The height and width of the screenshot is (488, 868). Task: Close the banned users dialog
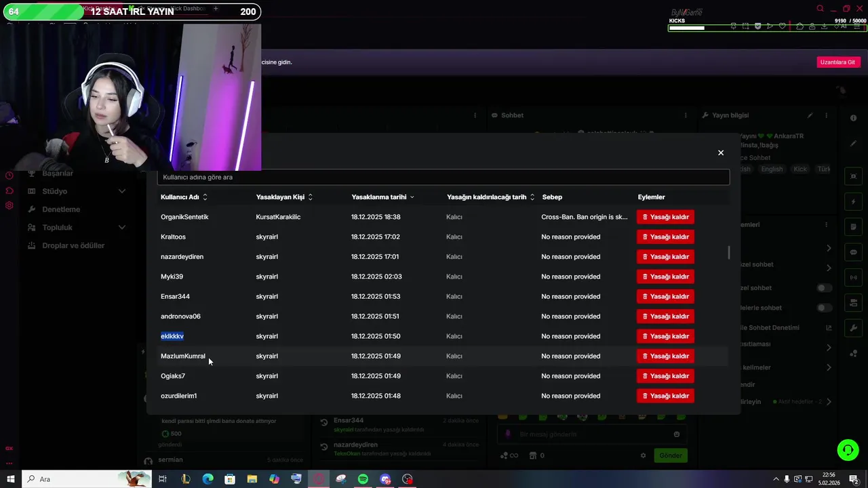pos(721,152)
